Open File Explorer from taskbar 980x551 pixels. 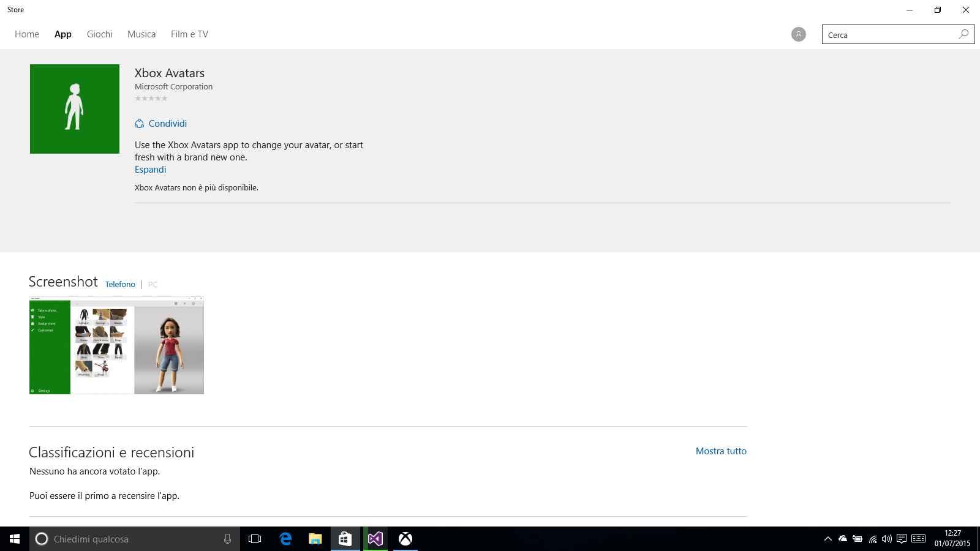[x=315, y=539]
